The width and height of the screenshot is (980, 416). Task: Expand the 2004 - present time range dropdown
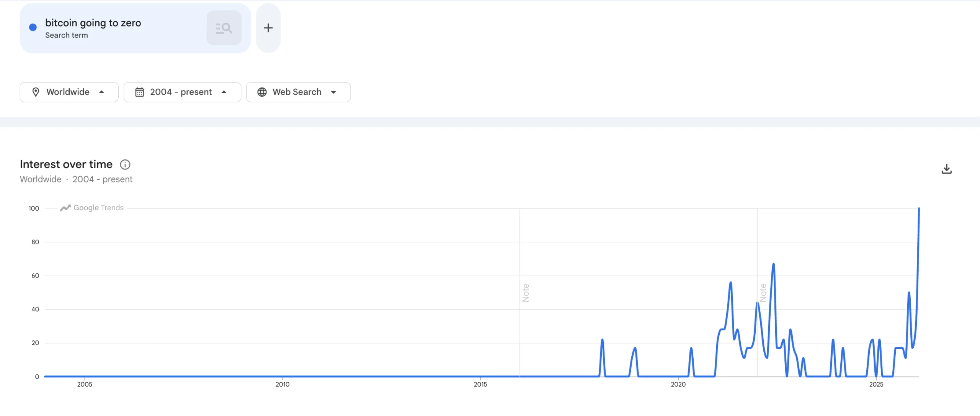click(x=182, y=92)
